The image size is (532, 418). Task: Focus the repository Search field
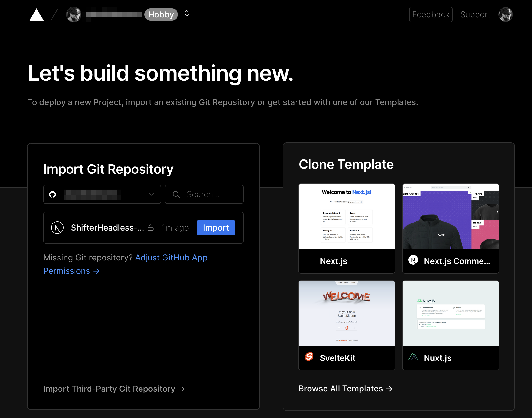click(204, 194)
